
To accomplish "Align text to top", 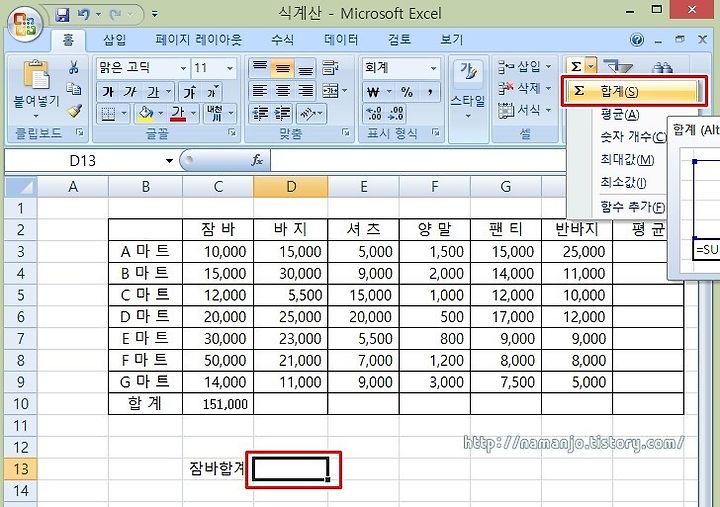I will [260, 68].
